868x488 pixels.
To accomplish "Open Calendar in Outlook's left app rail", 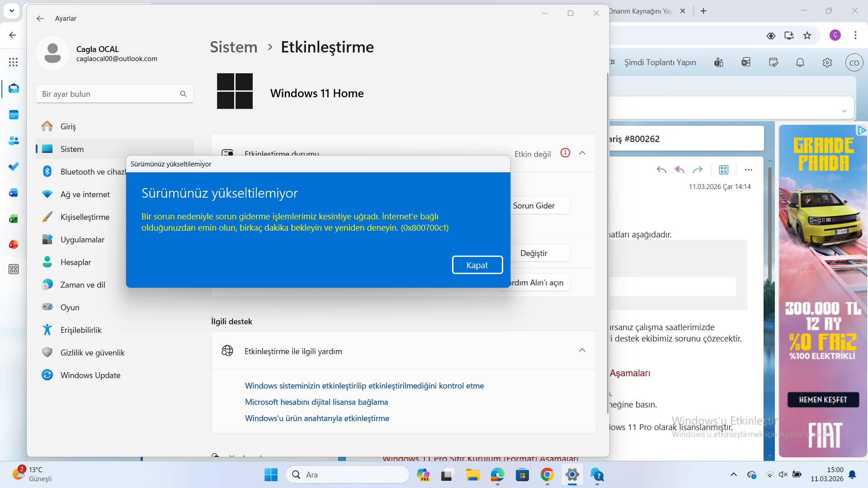I will click(14, 115).
